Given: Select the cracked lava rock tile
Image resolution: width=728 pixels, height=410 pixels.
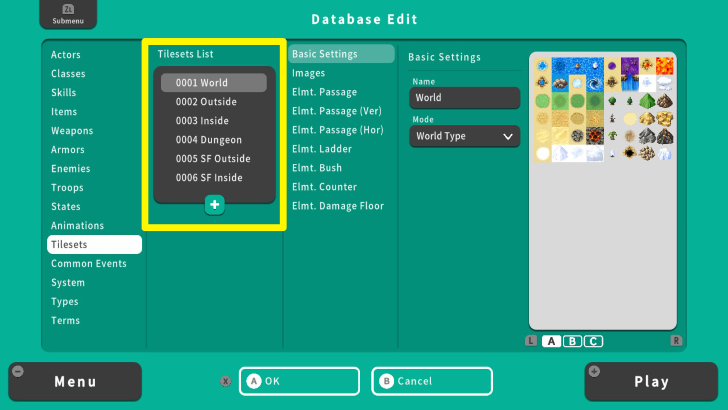Looking at the screenshot, I should (x=595, y=136).
